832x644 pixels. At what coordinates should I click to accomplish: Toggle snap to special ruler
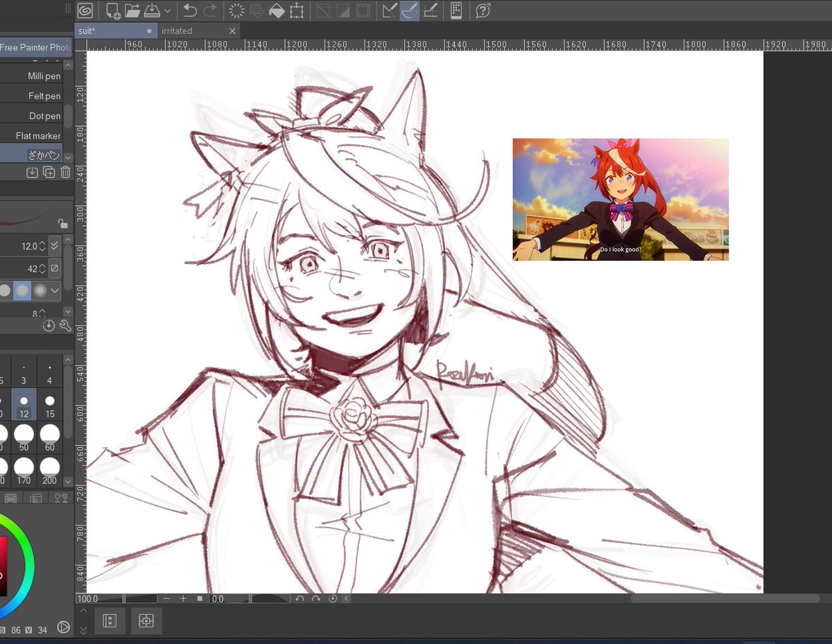click(410, 10)
